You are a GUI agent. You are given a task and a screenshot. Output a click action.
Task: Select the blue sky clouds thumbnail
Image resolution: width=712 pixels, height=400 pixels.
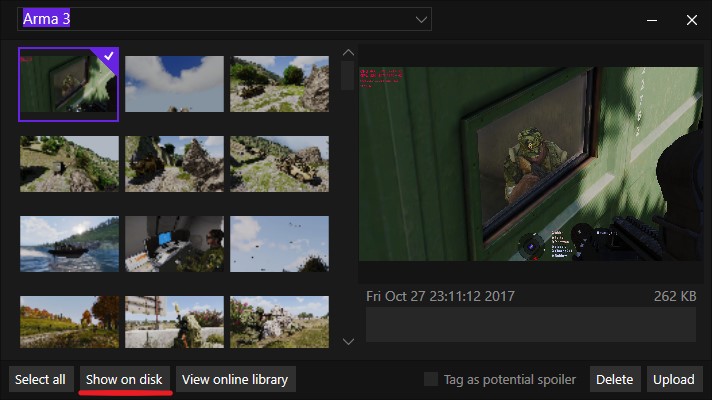(x=174, y=84)
